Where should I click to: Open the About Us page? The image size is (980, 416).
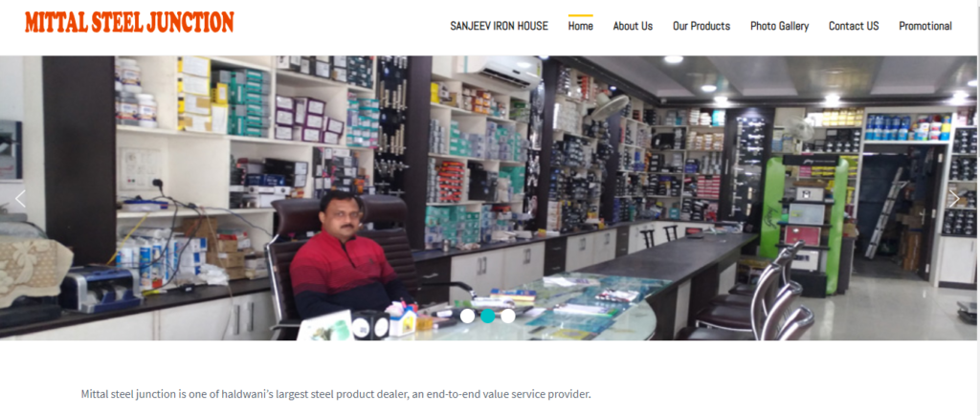(633, 26)
